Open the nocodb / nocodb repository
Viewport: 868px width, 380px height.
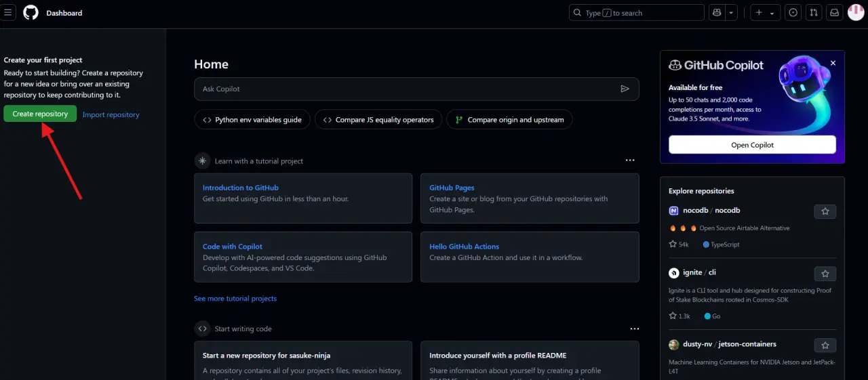click(x=711, y=211)
